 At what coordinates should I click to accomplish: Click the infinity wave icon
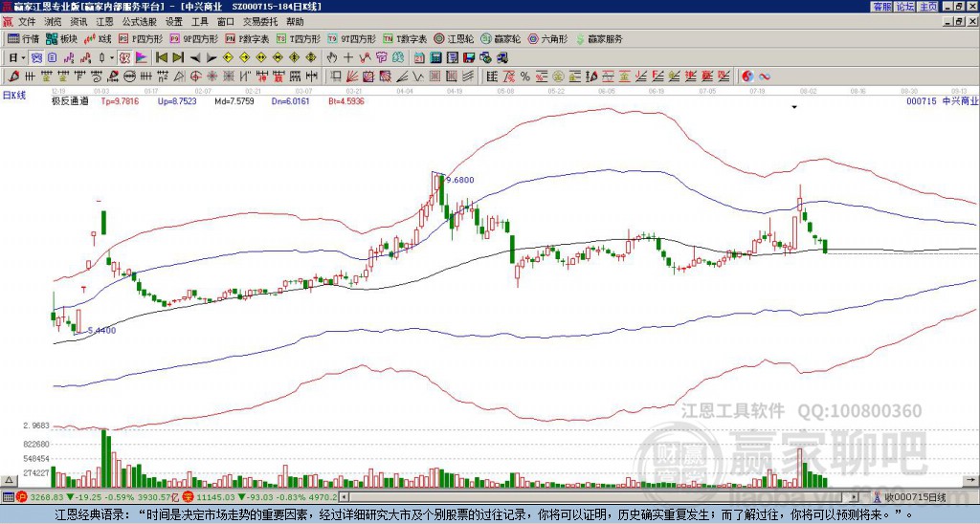coord(764,76)
